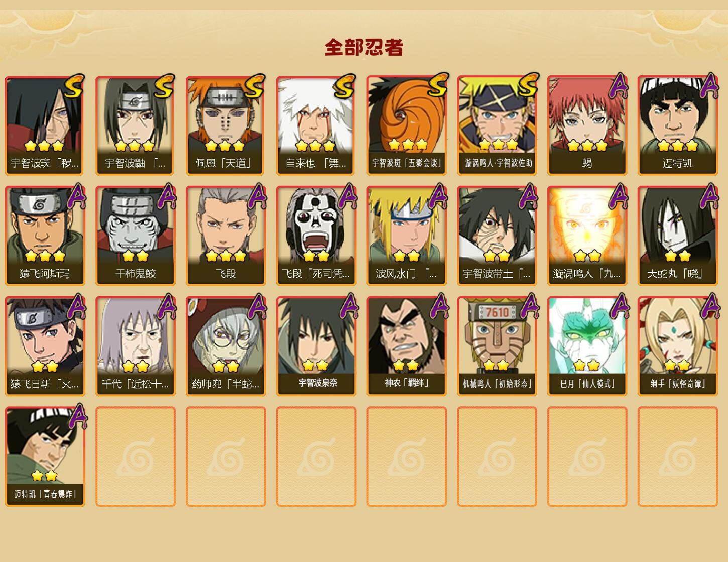Select the 佩恩「天道」 ninja card

pos(225,125)
